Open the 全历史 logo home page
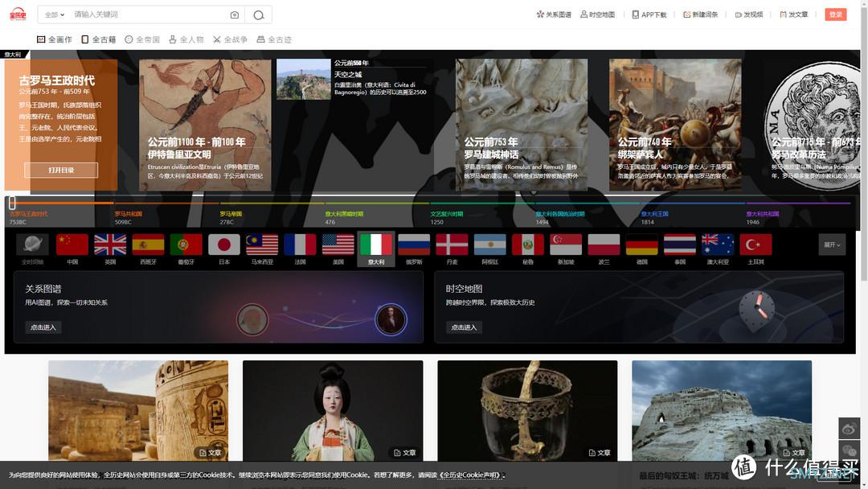868x489 pixels. (18, 14)
